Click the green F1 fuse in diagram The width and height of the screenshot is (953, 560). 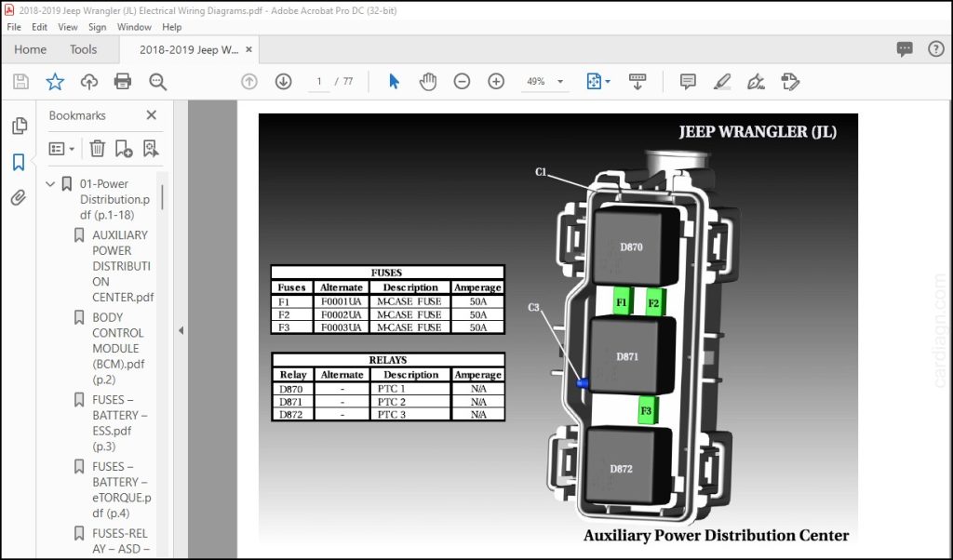pyautogui.click(x=623, y=302)
